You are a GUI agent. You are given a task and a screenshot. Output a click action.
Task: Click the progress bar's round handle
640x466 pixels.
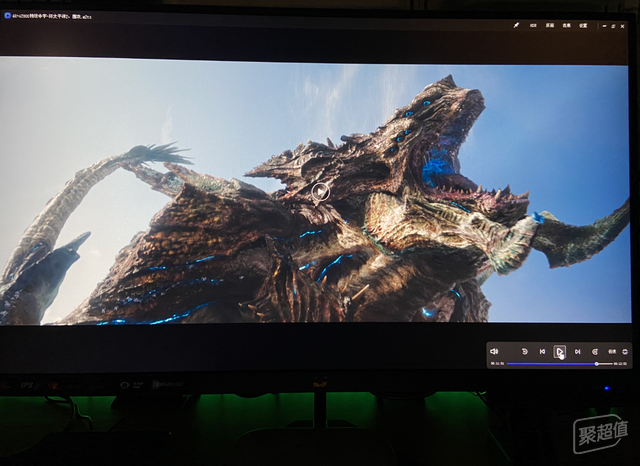(596, 363)
